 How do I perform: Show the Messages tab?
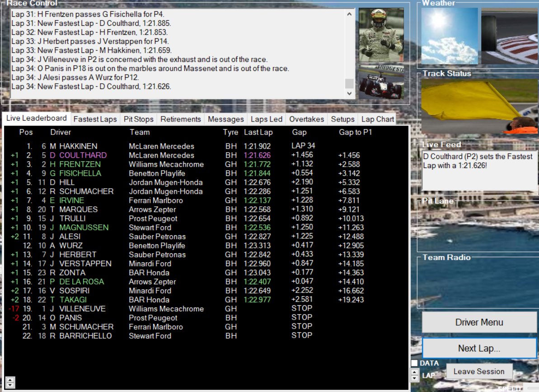pos(225,119)
